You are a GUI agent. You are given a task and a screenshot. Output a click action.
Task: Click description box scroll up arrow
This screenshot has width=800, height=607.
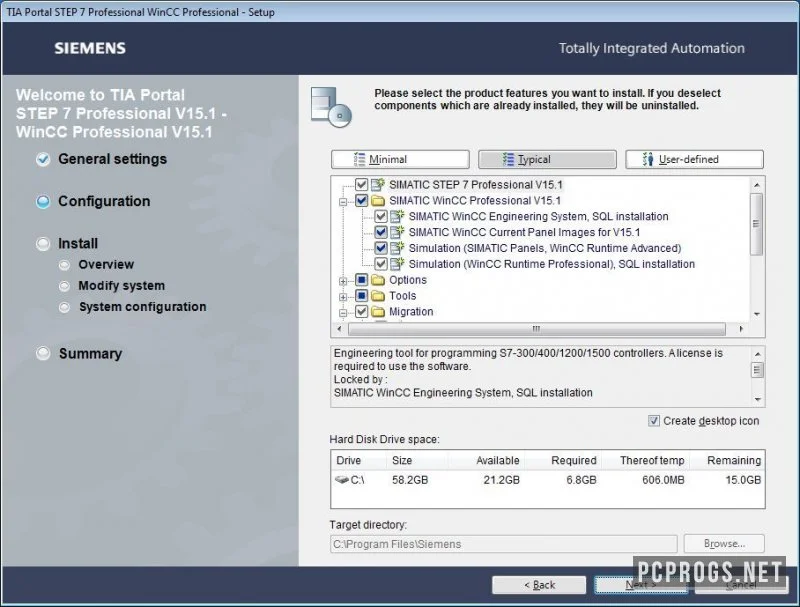pos(758,353)
